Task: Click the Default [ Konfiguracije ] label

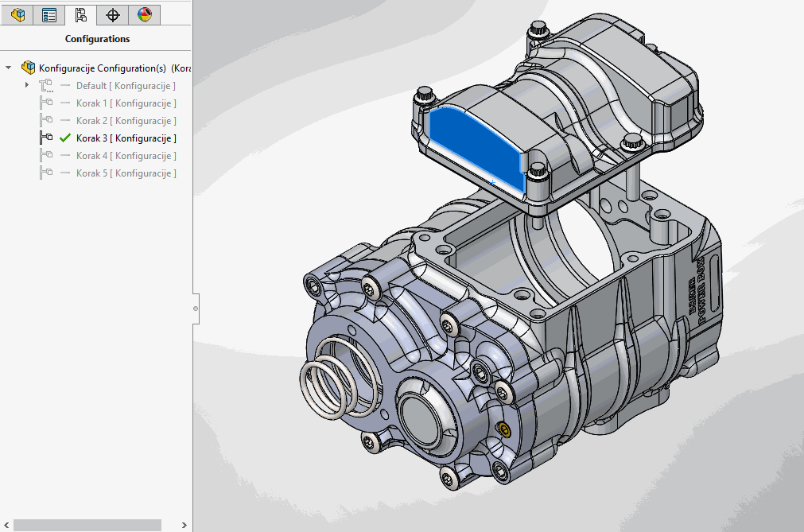Action: [x=126, y=86]
